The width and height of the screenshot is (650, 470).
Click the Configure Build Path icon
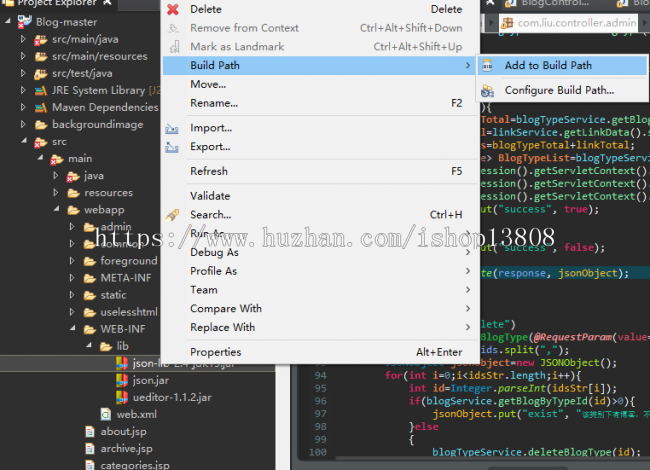(x=488, y=90)
